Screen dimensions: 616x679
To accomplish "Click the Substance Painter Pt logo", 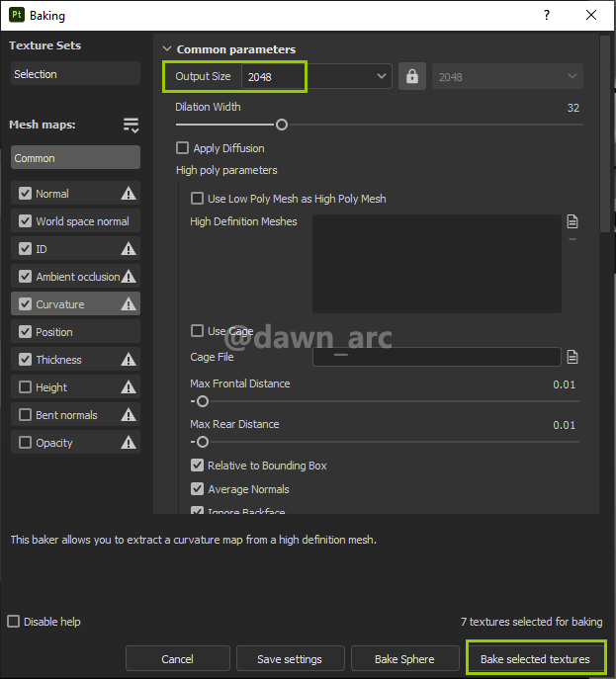I will 17,15.
